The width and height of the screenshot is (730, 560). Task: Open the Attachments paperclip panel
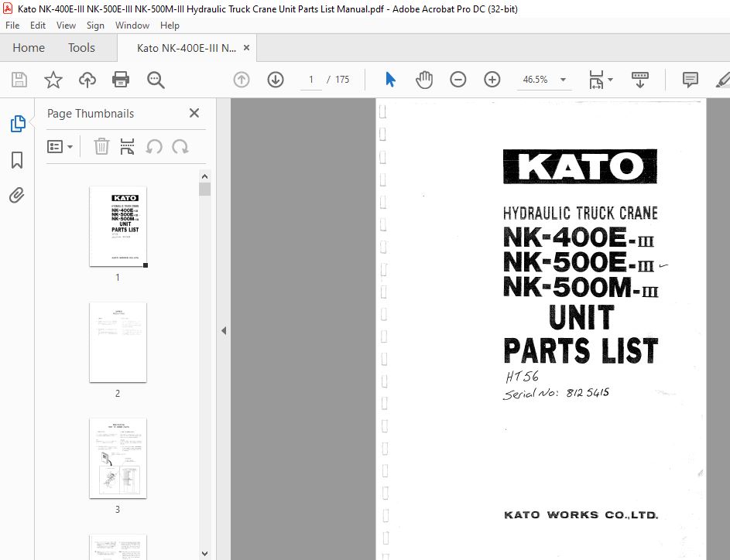pos(17,196)
